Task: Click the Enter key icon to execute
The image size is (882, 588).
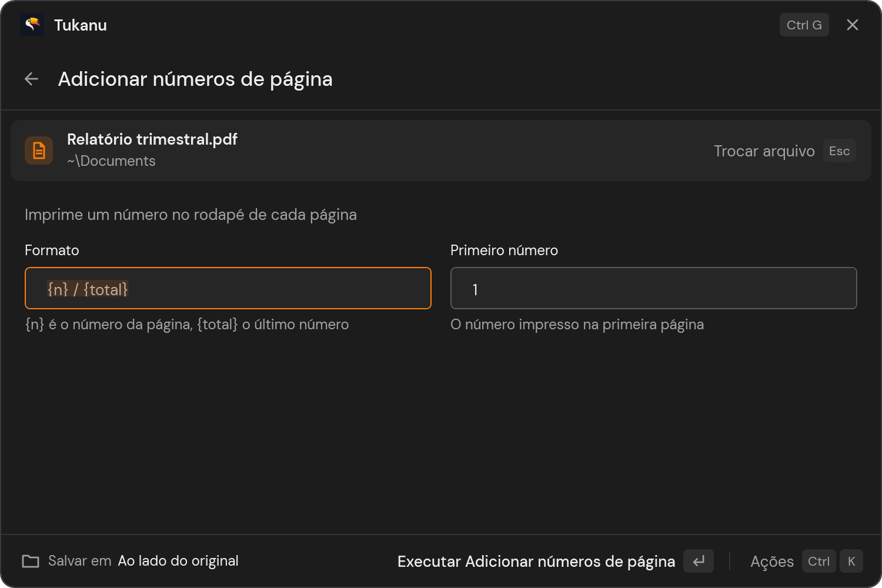Action: (x=699, y=561)
